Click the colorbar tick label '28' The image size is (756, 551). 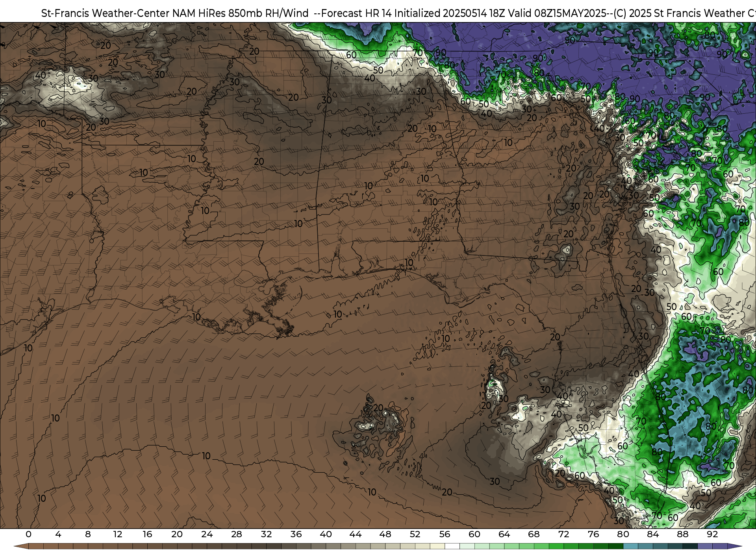[237, 534]
